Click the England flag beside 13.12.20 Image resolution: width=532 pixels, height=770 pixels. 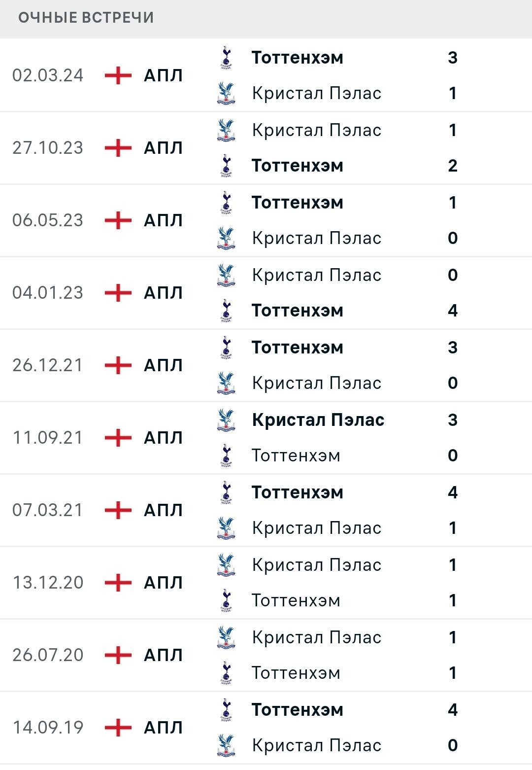(x=118, y=583)
